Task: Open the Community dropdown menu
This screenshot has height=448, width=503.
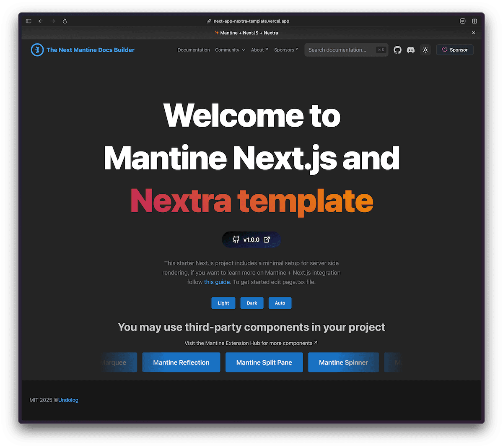Action: [230, 49]
